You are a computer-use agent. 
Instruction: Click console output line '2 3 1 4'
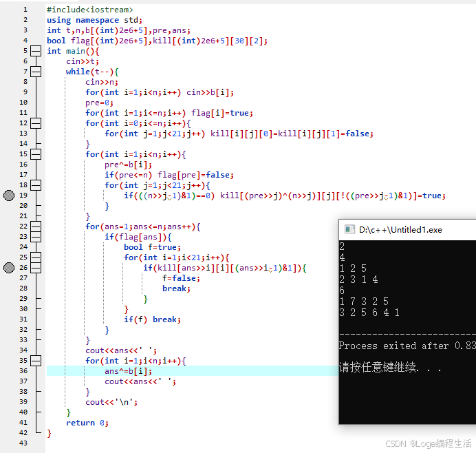[358, 280]
